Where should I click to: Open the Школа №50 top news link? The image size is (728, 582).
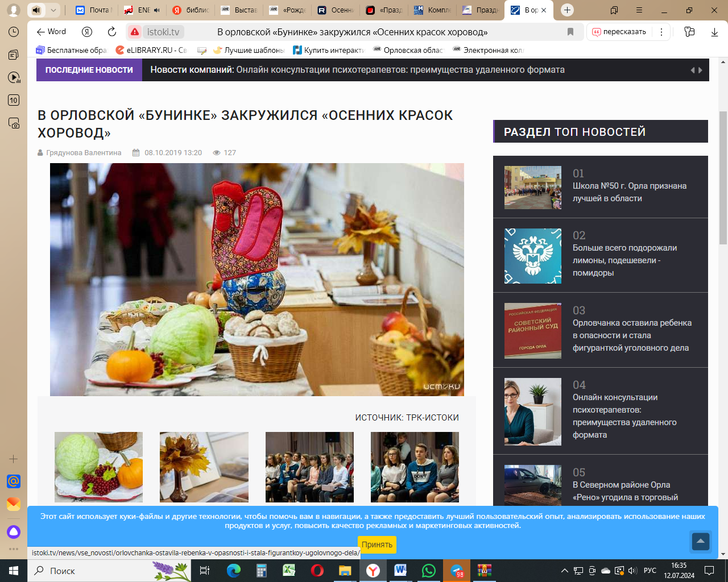click(629, 192)
